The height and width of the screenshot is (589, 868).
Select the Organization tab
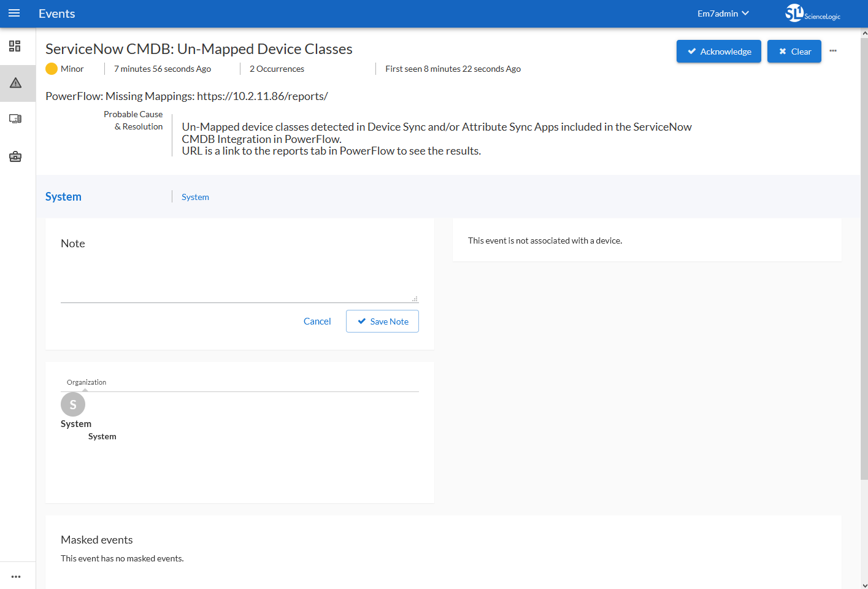tap(86, 382)
